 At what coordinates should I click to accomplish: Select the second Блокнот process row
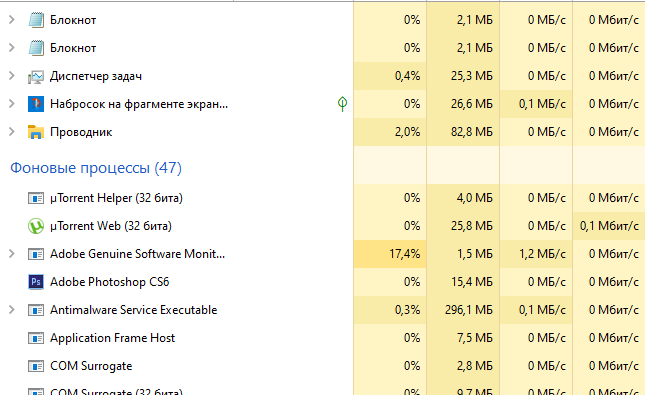click(x=322, y=48)
